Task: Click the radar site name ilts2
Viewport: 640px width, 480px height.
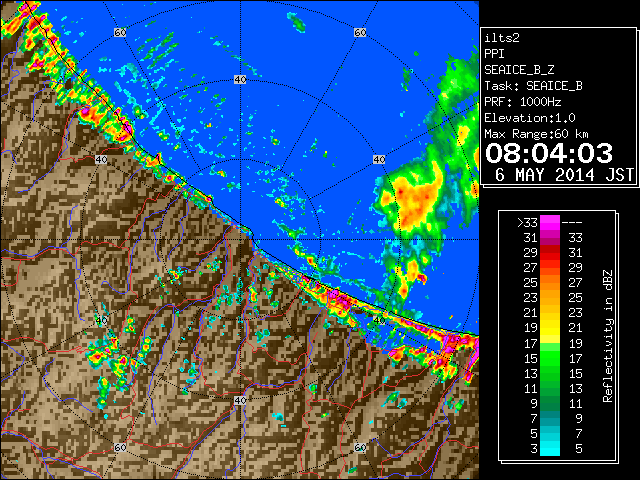Action: point(502,38)
